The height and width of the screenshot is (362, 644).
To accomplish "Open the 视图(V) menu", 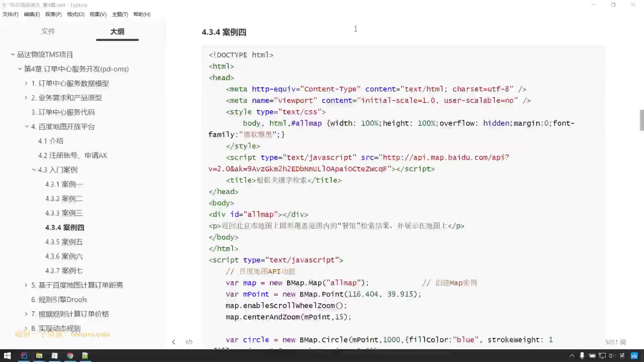I will pyautogui.click(x=98, y=14).
